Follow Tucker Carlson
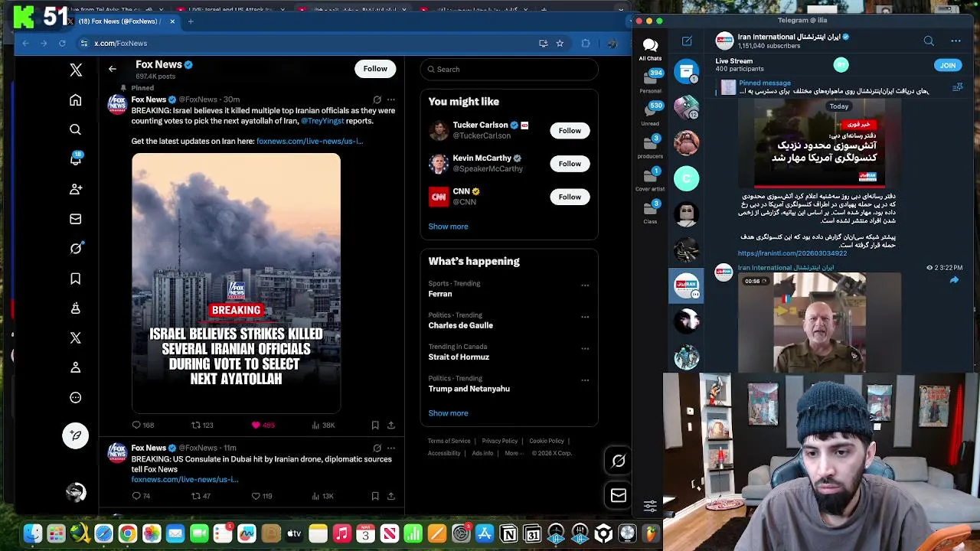This screenshot has height=551, width=980. [x=570, y=131]
